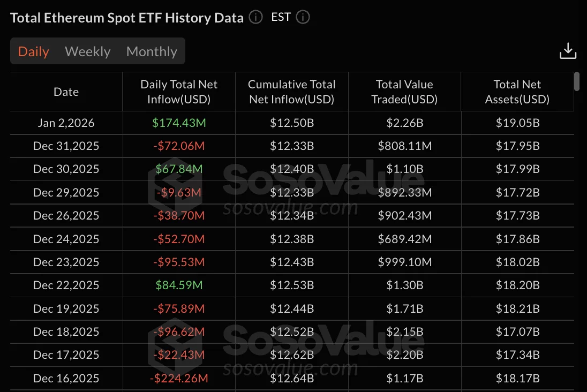This screenshot has height=392, width=587.
Task: Switch to the Weekly tab
Action: (87, 51)
